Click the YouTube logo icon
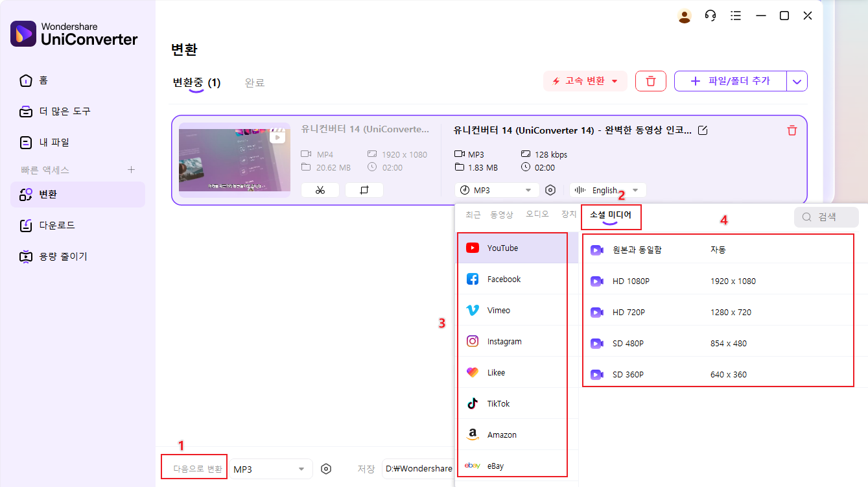This screenshot has height=487, width=868. coord(473,248)
